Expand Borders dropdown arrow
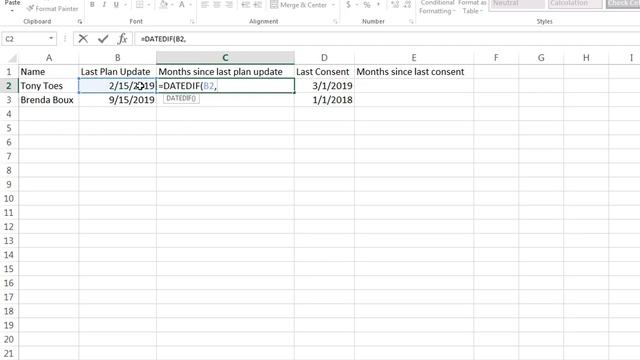 149,4
